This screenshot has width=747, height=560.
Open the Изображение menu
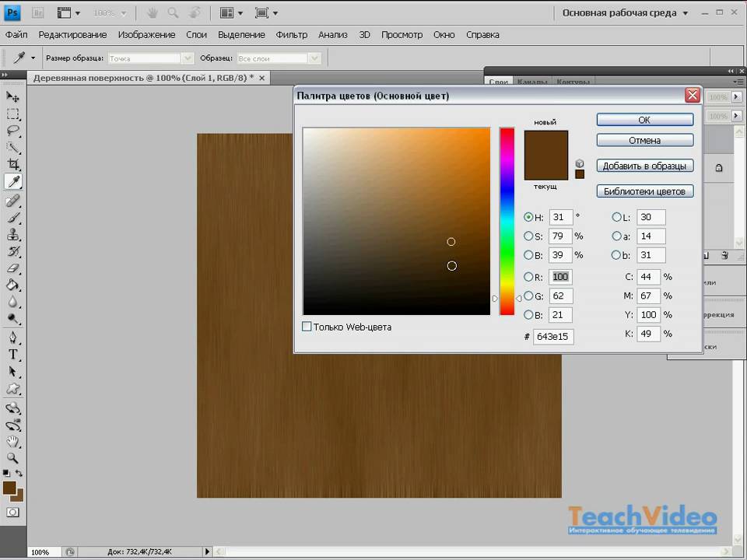(x=147, y=35)
